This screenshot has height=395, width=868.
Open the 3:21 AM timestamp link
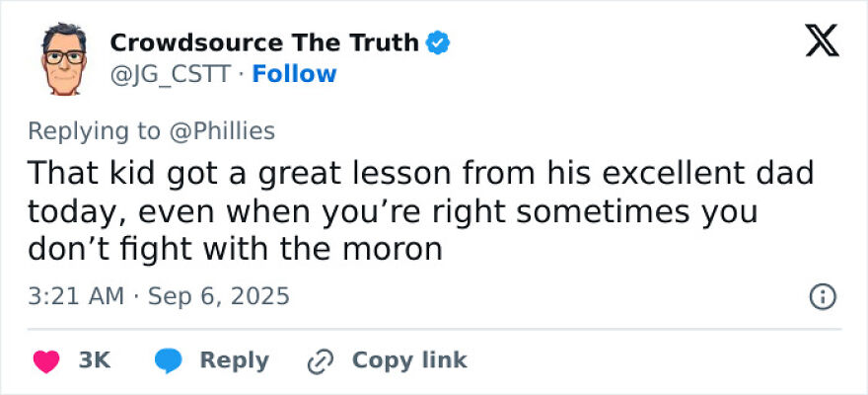tap(75, 295)
